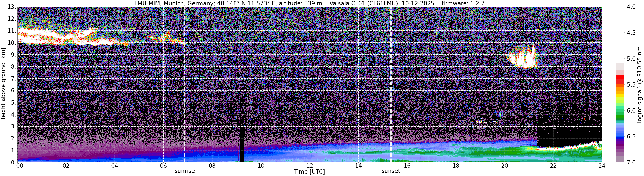This screenshot has height=176, width=644.
Task: Click the 'log(rc-signal) @ 910.55 nm' colorbar label
Action: coord(640,85)
